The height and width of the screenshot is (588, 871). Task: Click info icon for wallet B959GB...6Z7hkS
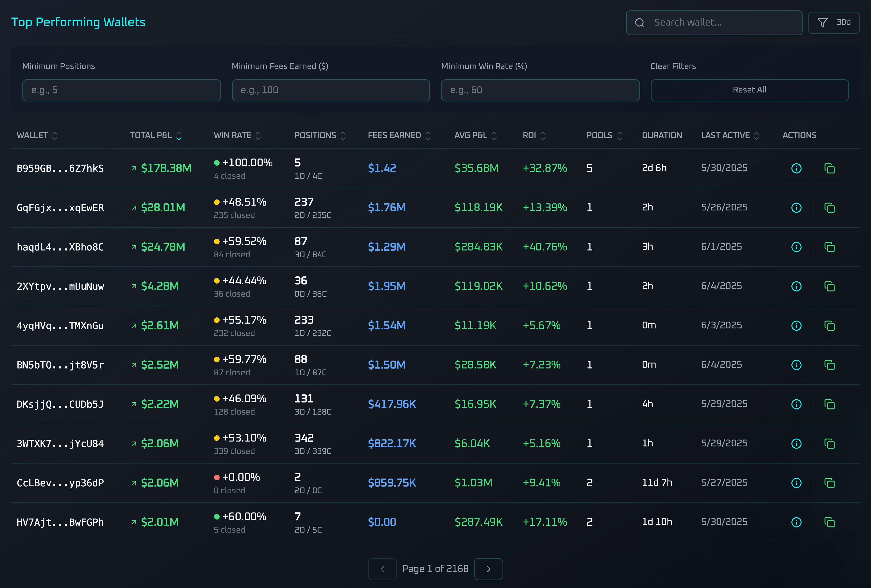[x=796, y=168]
